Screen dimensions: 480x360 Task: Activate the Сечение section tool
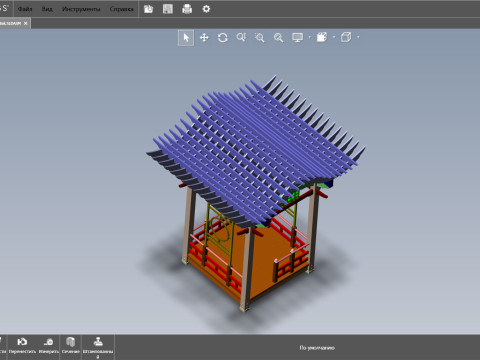click(x=71, y=346)
